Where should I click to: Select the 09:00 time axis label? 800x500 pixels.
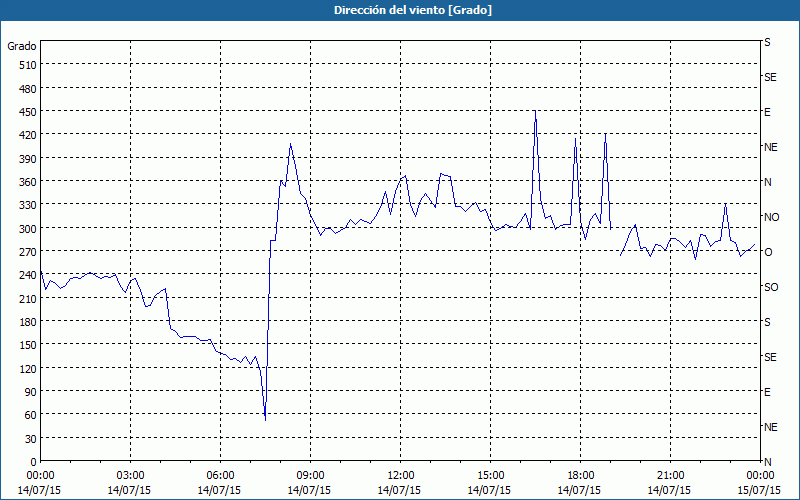(310, 476)
